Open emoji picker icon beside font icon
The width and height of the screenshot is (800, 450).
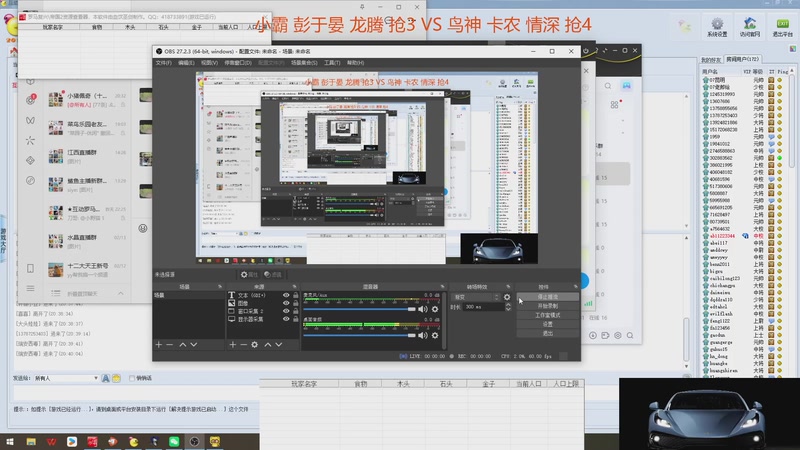coord(116,378)
